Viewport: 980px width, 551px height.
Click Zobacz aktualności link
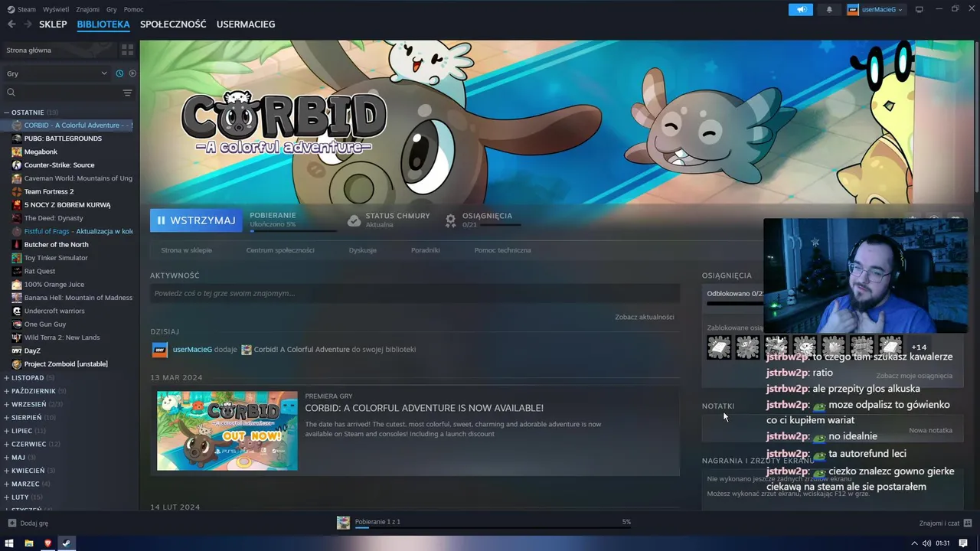click(644, 317)
